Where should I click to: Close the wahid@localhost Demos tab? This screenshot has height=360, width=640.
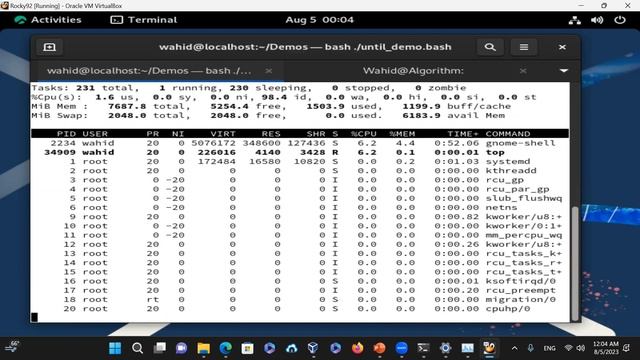pos(269,71)
